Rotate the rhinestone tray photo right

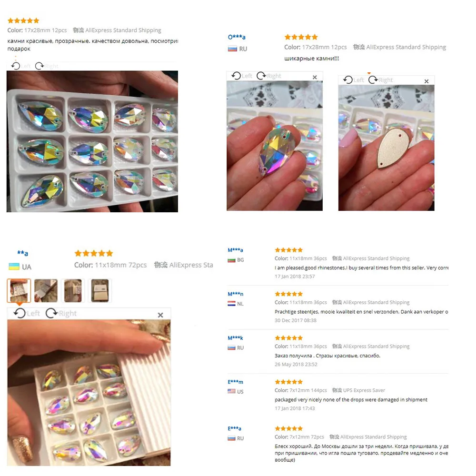47,66
